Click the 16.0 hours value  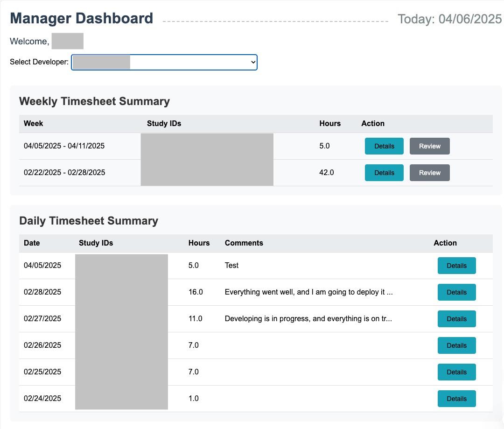click(196, 292)
